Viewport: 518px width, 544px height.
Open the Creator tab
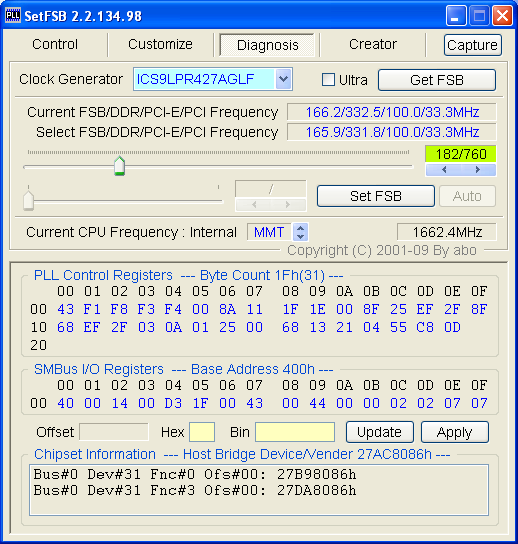[x=373, y=44]
